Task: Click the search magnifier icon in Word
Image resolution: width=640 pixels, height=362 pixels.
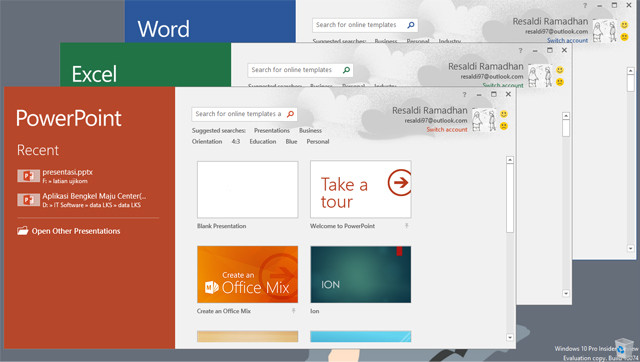Action: [x=411, y=25]
